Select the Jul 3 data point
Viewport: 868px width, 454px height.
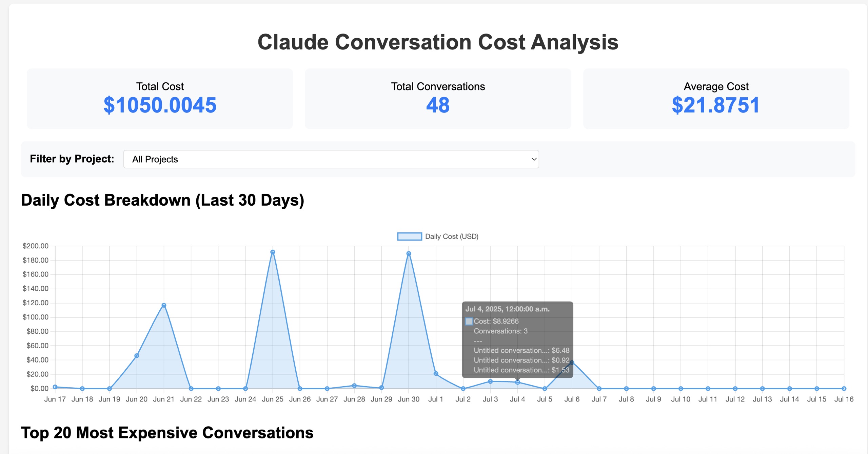coord(490,381)
